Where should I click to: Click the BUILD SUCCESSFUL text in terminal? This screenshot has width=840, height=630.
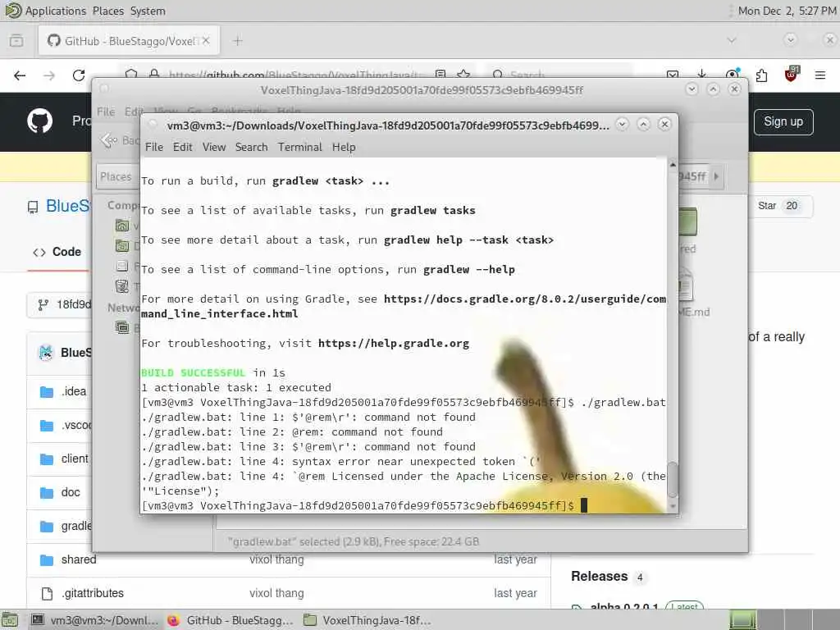(193, 373)
